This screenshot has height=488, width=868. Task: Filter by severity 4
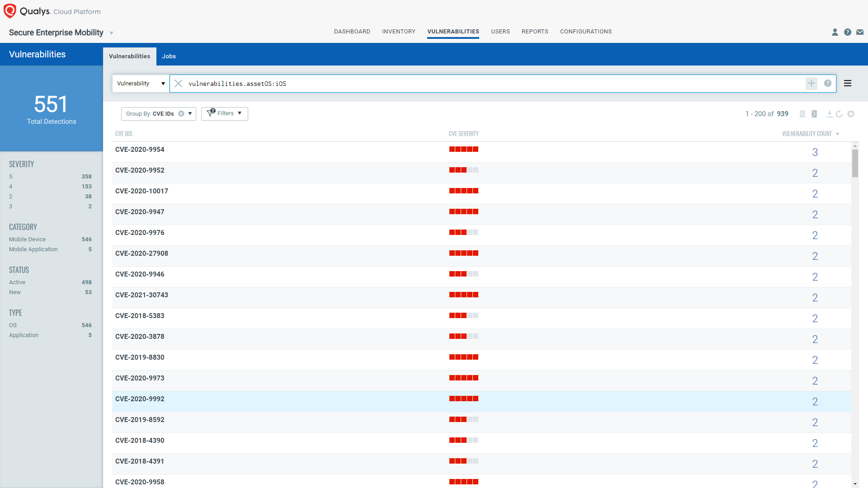click(x=50, y=187)
